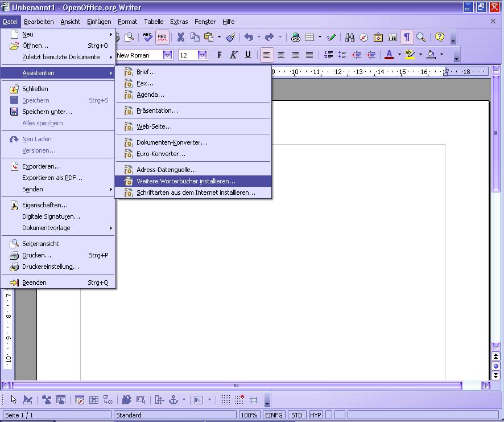This screenshot has width=504, height=422.
Task: Toggle Nonprinting Characters pilcrow icon
Action: pos(407,38)
